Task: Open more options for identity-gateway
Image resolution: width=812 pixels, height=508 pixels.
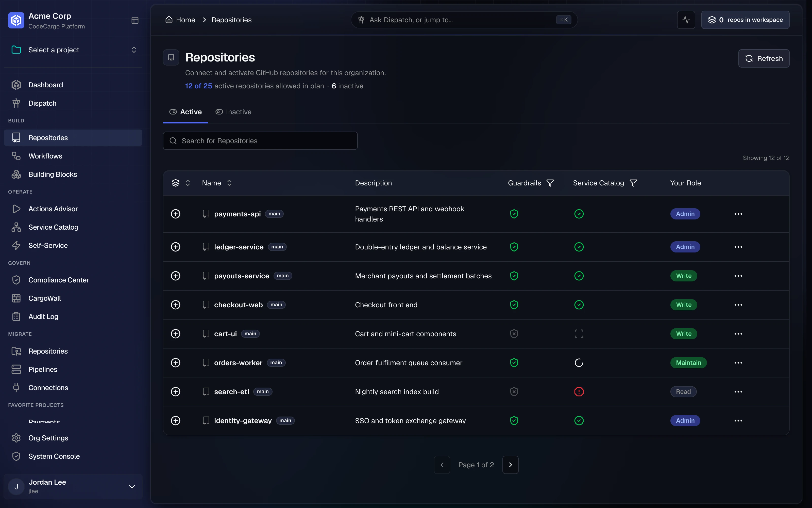Action: pos(738,421)
